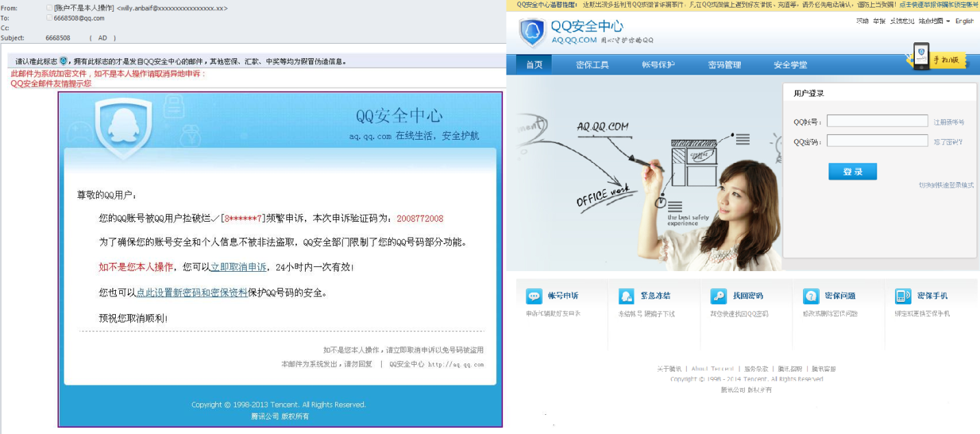Viewport: 980px width, 434px height.
Task: Click the blue 帐号申诉 chat-bubble icon
Action: click(x=534, y=296)
